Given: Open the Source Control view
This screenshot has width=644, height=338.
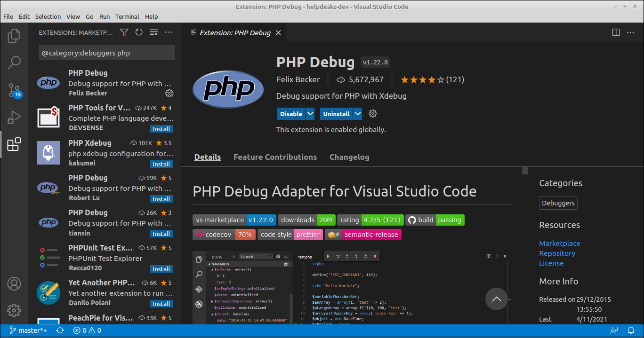Looking at the screenshot, I should click(x=14, y=89).
